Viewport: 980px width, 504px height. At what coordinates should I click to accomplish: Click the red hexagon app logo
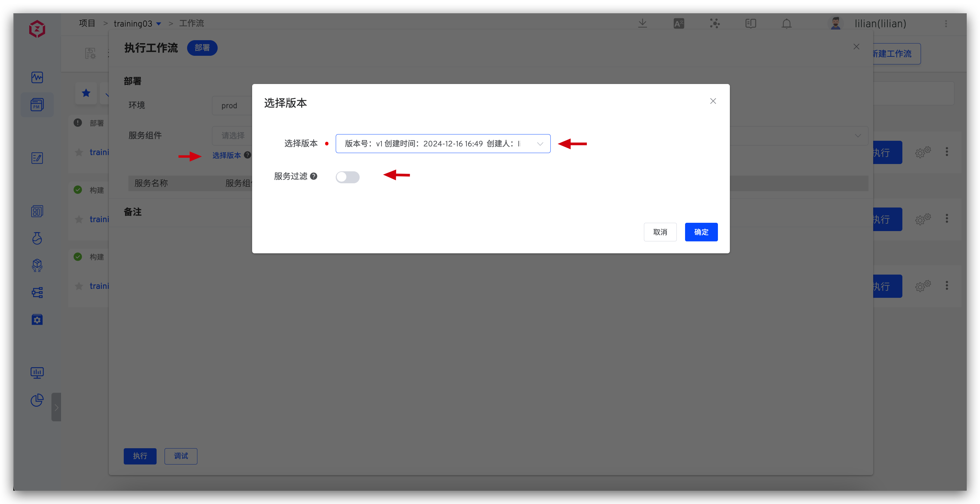point(37,29)
